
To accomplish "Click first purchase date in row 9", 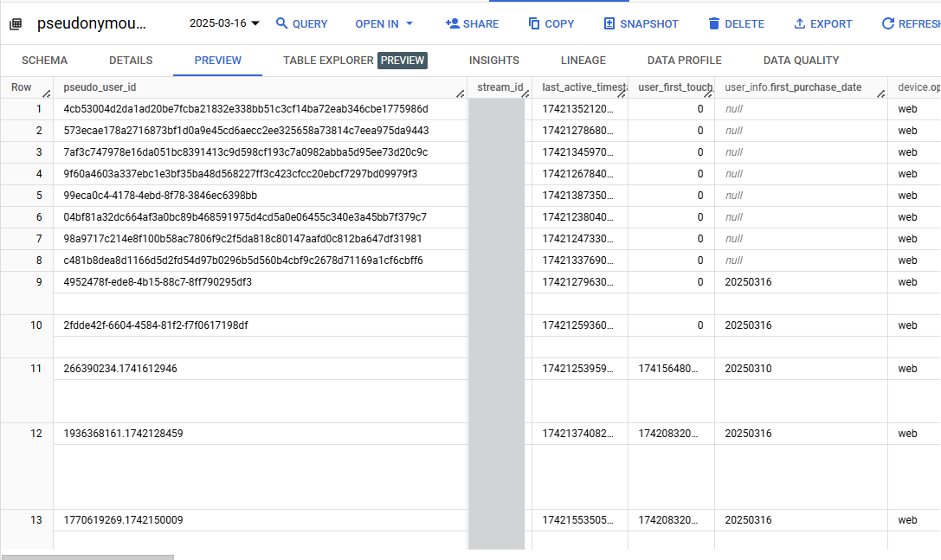I will [748, 282].
